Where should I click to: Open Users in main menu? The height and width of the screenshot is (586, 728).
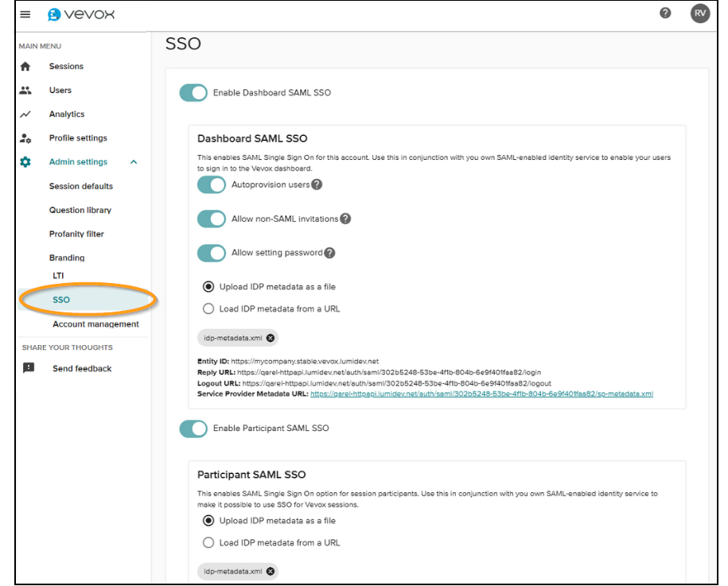60,90
